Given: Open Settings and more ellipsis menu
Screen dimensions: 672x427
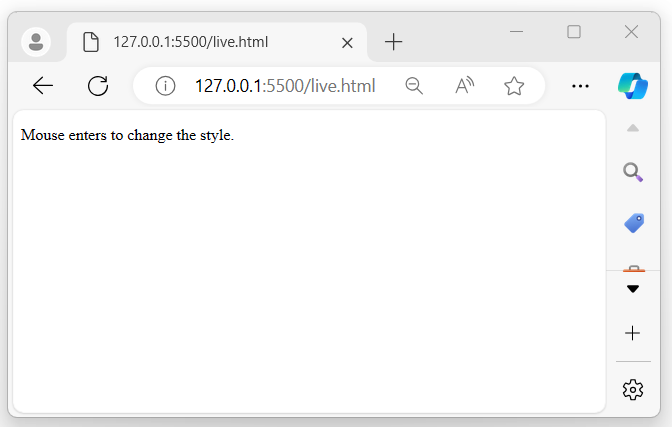Looking at the screenshot, I should coord(580,86).
